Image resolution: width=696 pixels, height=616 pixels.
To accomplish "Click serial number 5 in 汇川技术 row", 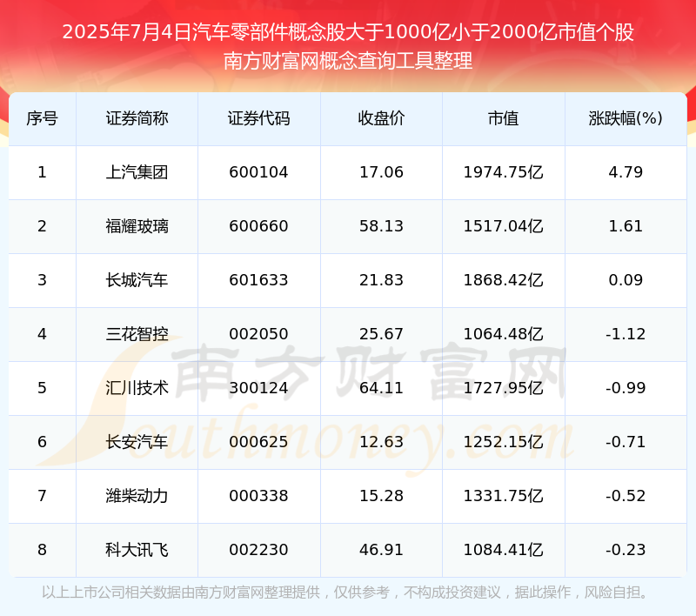I will coord(42,388).
